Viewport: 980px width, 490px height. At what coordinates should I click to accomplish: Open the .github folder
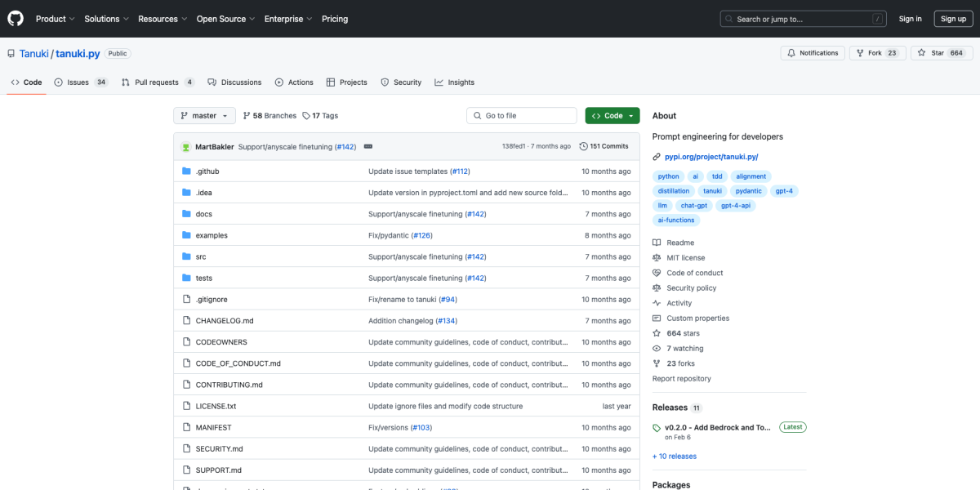tap(207, 171)
